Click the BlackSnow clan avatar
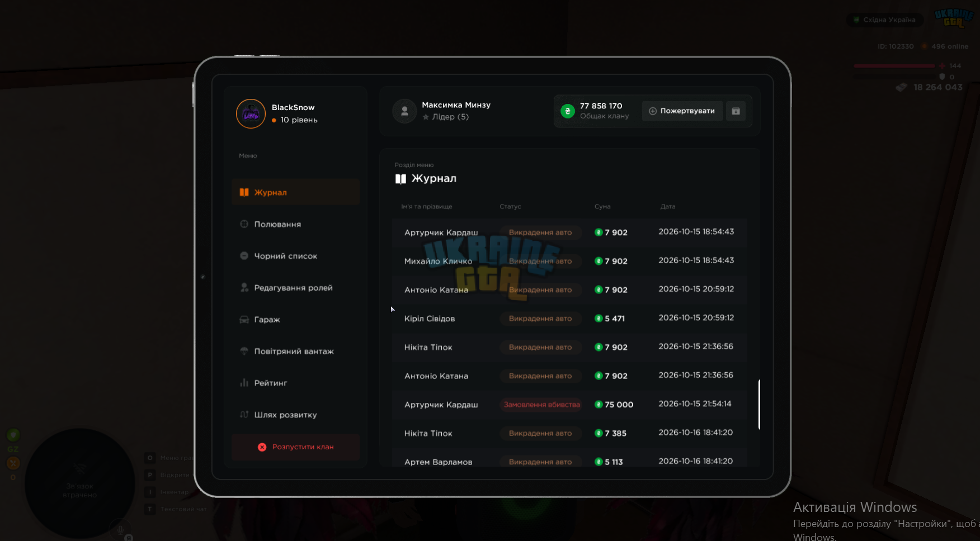The image size is (980, 541). [x=251, y=113]
